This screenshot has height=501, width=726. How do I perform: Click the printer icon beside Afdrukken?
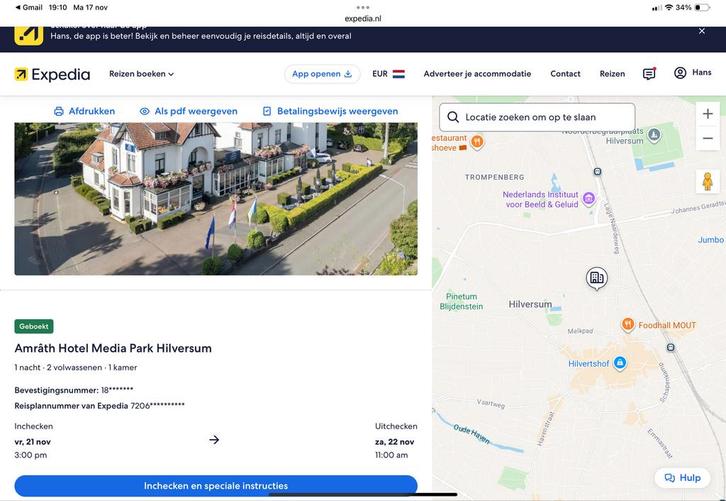59,111
